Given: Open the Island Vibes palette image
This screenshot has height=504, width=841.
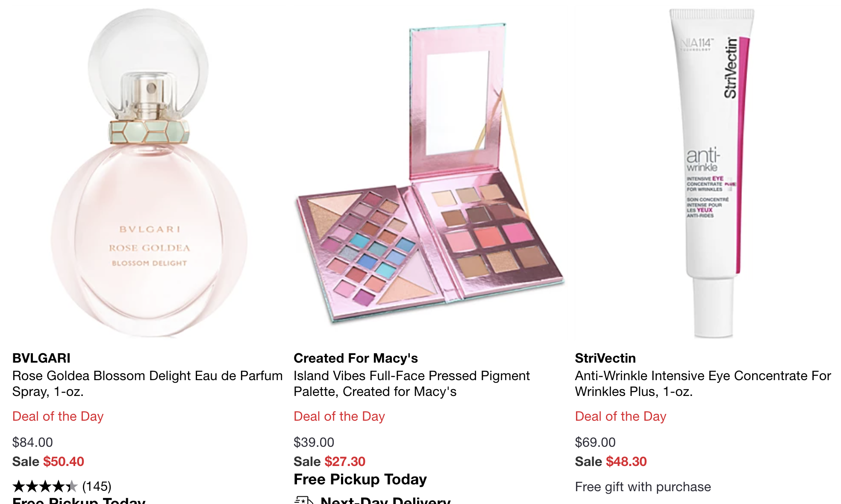Looking at the screenshot, I should tap(430, 173).
